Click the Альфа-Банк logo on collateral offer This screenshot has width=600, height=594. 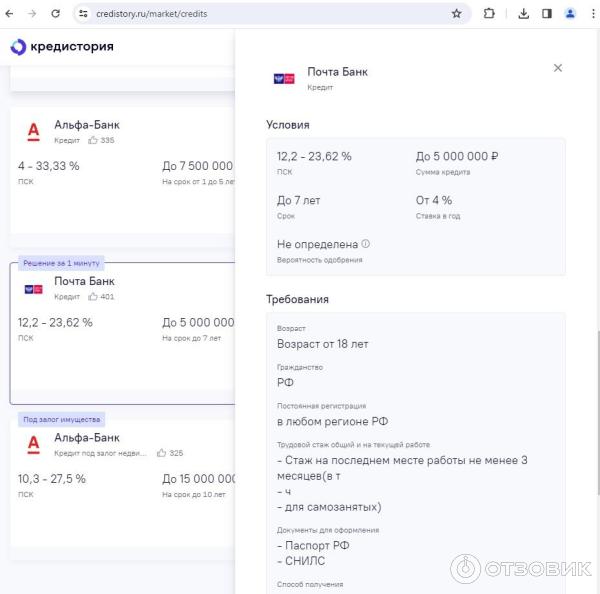pyautogui.click(x=34, y=444)
